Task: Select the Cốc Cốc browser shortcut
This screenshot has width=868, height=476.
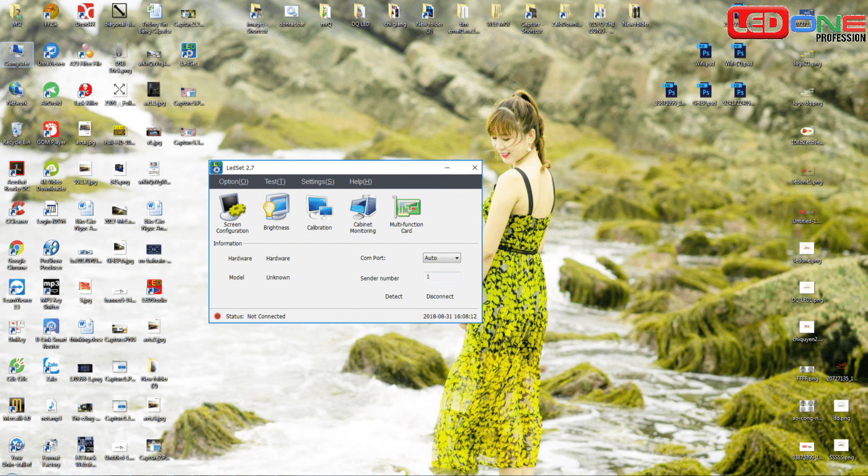Action: point(17,370)
